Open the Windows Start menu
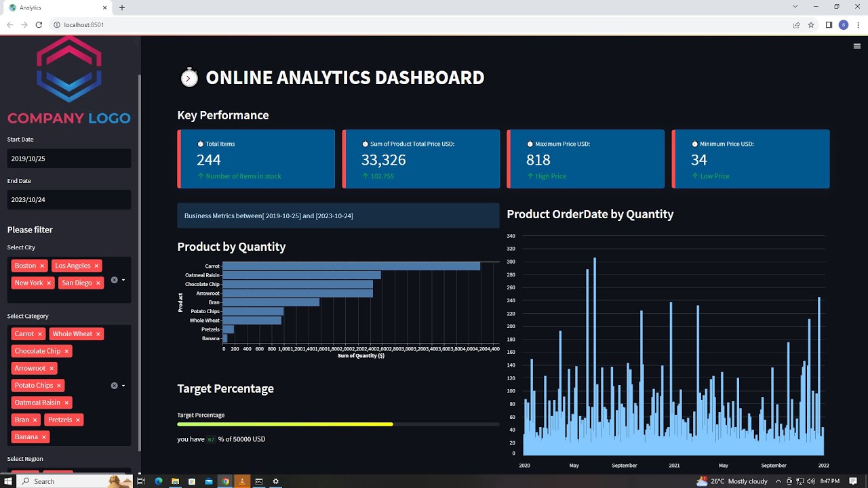868x488 pixels. coord(8,481)
